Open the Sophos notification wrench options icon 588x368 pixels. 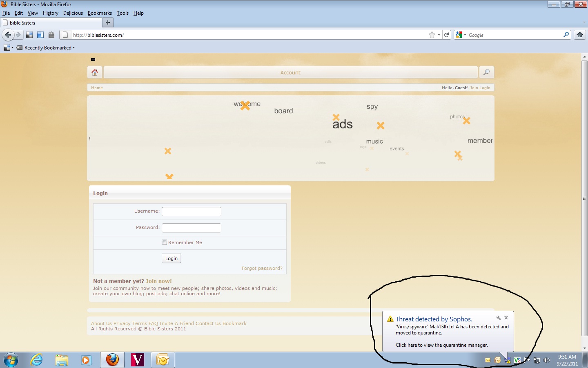498,318
